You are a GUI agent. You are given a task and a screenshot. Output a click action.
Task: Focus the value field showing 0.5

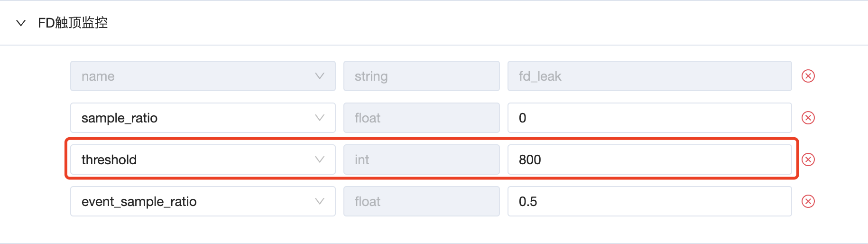(649, 201)
